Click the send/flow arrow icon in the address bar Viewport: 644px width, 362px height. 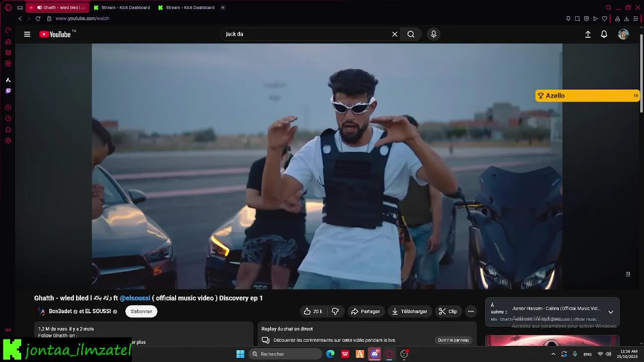595,19
